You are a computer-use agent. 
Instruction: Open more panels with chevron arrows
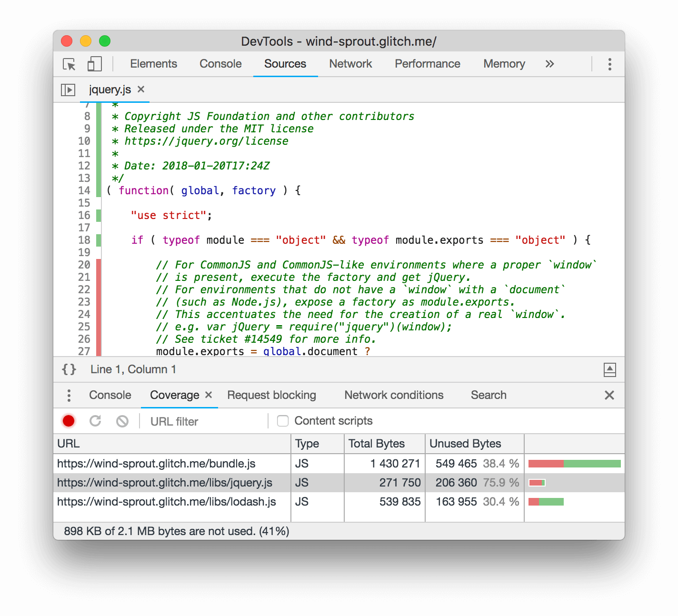pyautogui.click(x=549, y=64)
